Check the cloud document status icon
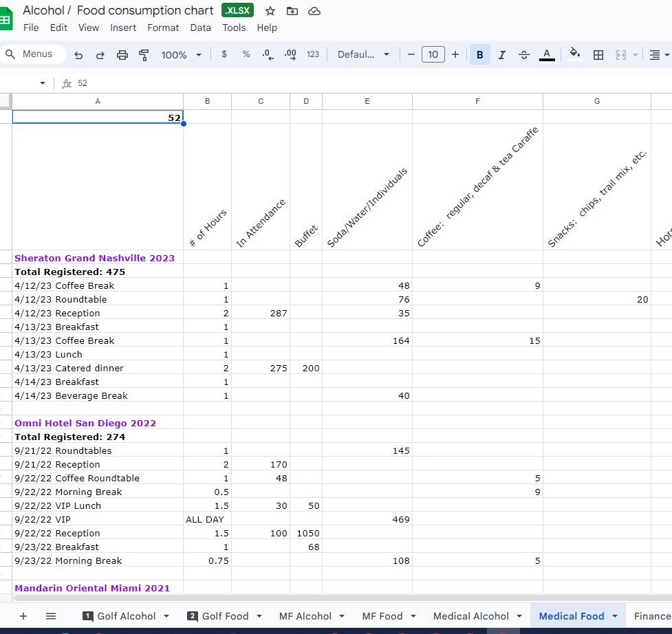 314,11
